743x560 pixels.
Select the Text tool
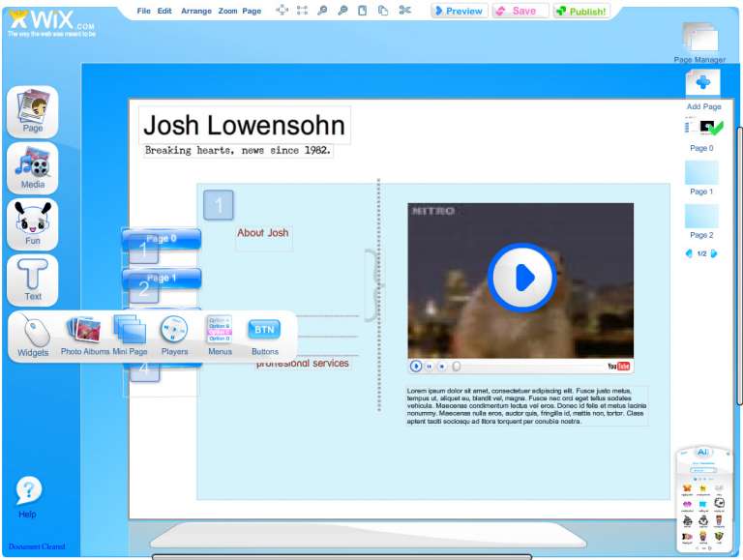[33, 280]
